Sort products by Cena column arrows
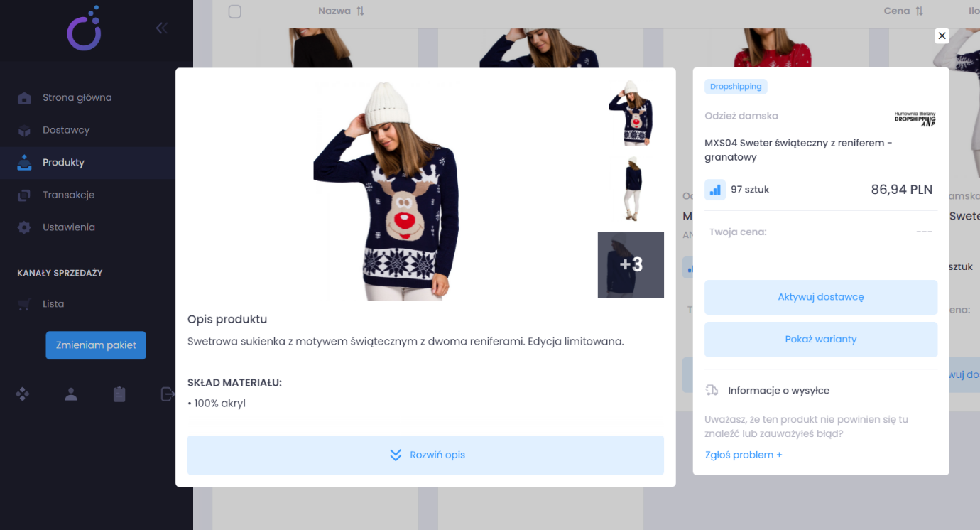Screen dimensions: 980x530 pyautogui.click(x=920, y=11)
